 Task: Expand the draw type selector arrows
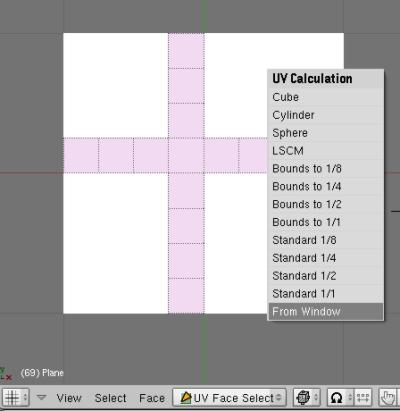click(316, 397)
